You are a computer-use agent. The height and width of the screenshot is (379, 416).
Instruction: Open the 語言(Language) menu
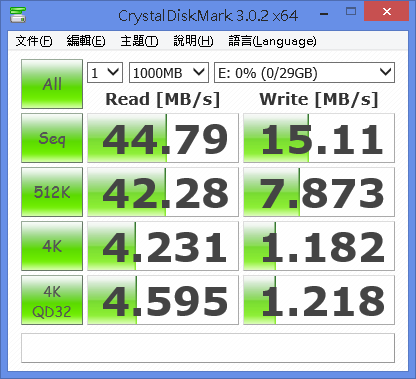click(272, 41)
